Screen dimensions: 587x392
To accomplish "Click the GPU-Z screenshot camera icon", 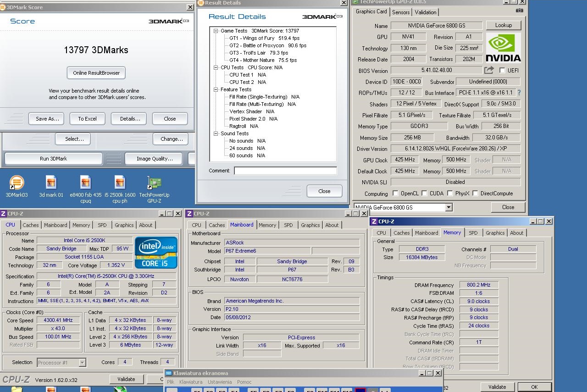I will [519, 11].
